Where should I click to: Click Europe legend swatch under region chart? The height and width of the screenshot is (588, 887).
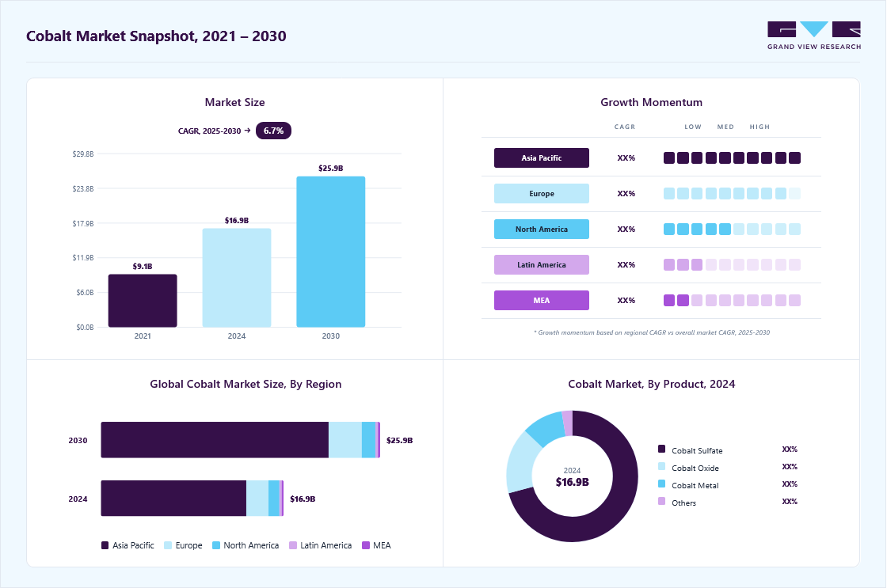pos(168,545)
